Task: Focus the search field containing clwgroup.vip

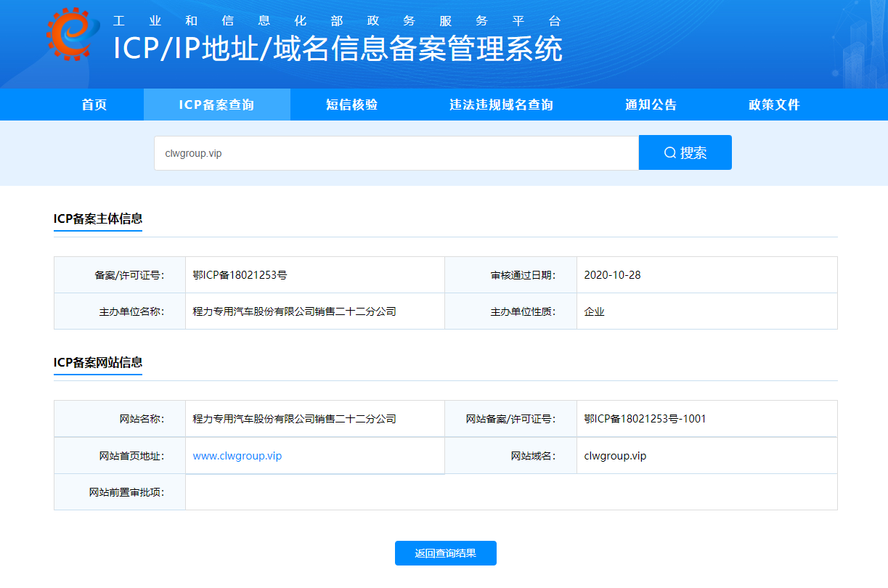Action: click(396, 153)
